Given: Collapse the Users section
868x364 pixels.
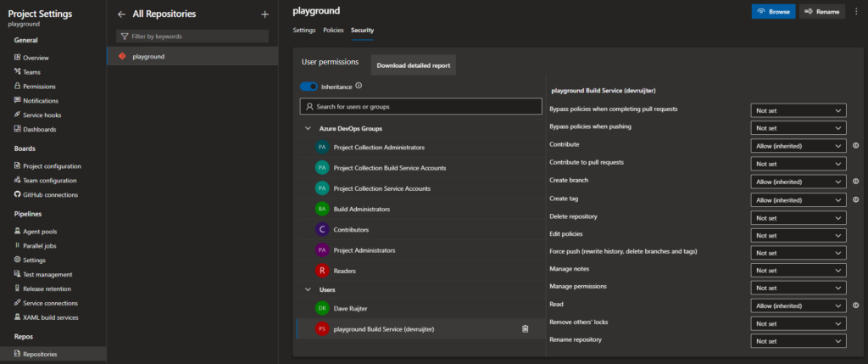Looking at the screenshot, I should pyautogui.click(x=307, y=290).
